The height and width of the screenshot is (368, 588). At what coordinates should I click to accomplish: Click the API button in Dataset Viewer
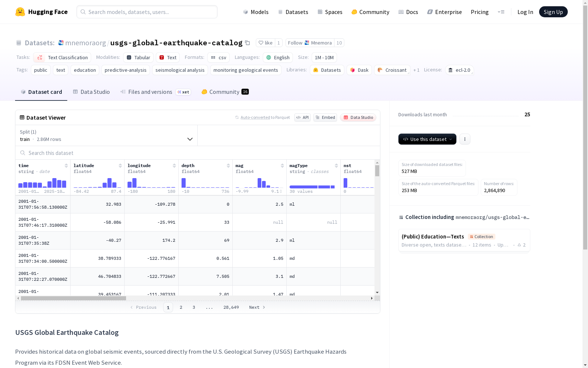click(302, 117)
